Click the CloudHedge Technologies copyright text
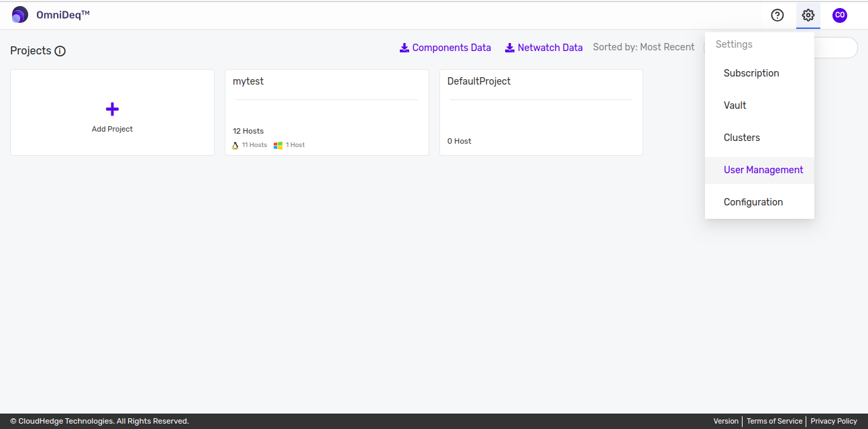Image resolution: width=868 pixels, height=429 pixels. pos(99,421)
